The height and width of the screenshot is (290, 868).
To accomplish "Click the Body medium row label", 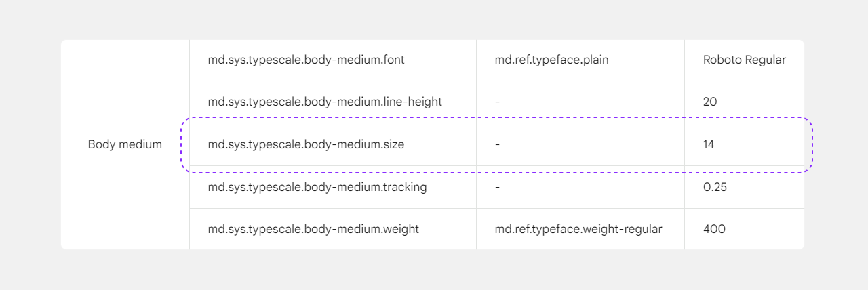I will pos(125,144).
